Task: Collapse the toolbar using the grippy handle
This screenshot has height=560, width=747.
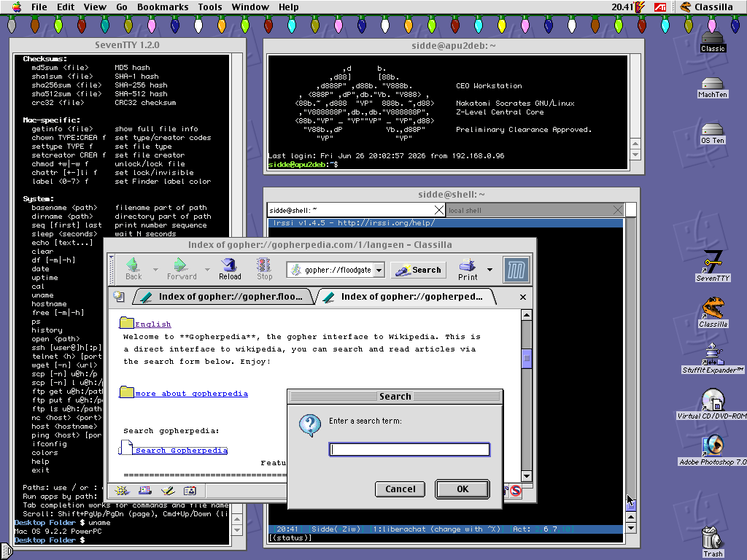Action: pos(112,270)
